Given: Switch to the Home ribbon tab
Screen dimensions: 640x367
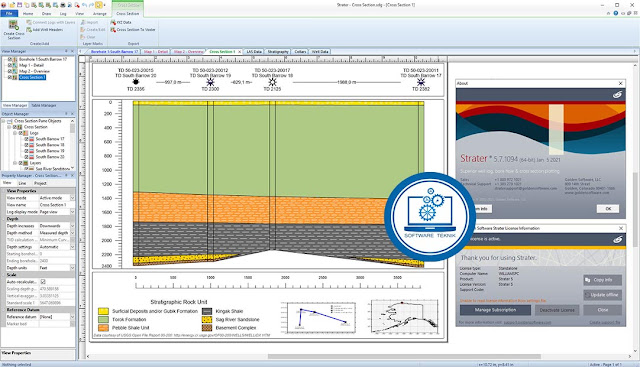Looking at the screenshot, I should pyautogui.click(x=28, y=13).
